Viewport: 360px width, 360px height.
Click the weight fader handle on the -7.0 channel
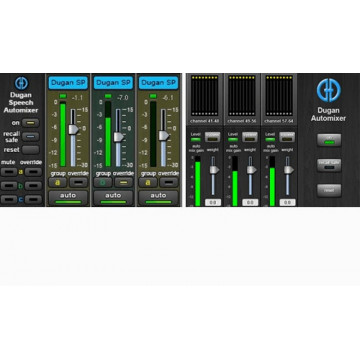tap(118, 137)
